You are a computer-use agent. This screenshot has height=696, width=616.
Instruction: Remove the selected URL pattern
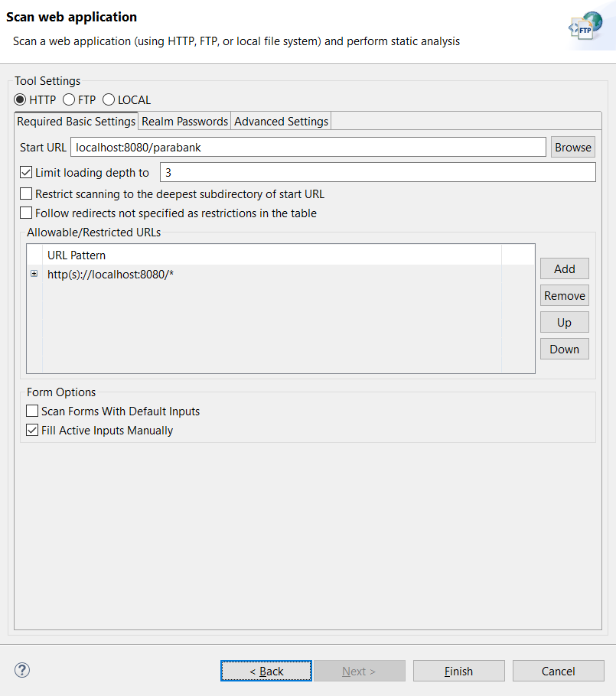tap(565, 296)
